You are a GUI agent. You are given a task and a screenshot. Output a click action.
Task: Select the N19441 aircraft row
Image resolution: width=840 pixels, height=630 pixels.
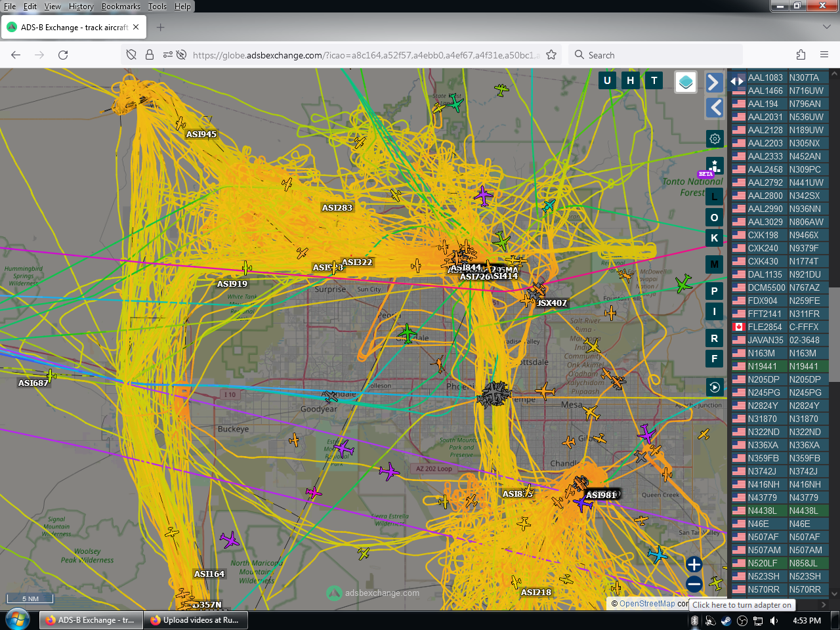coord(780,366)
